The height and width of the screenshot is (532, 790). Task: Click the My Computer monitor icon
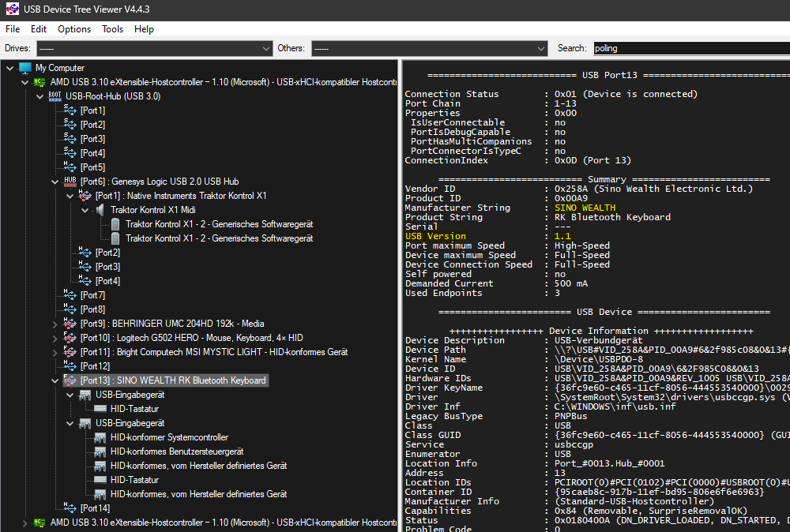[x=24, y=67]
